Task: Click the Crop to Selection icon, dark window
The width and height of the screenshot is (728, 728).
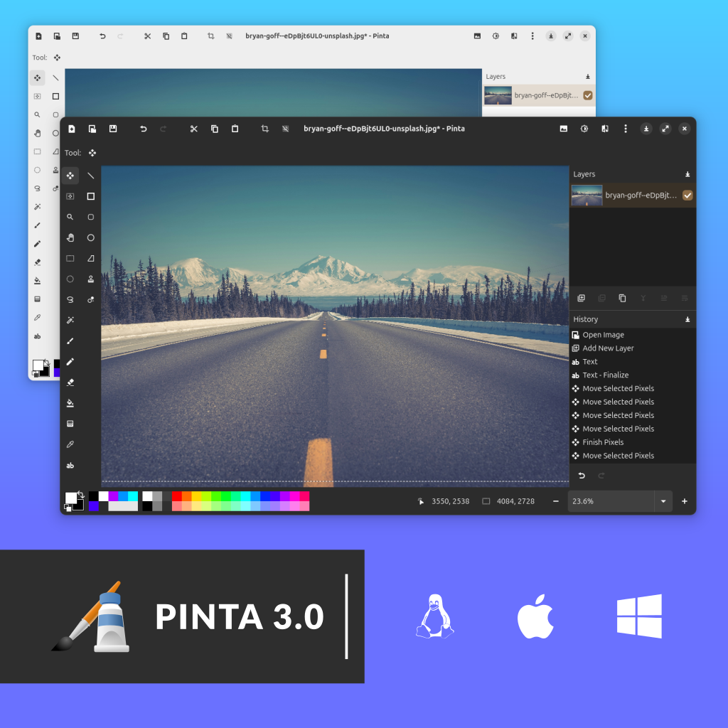Action: pyautogui.click(x=264, y=129)
